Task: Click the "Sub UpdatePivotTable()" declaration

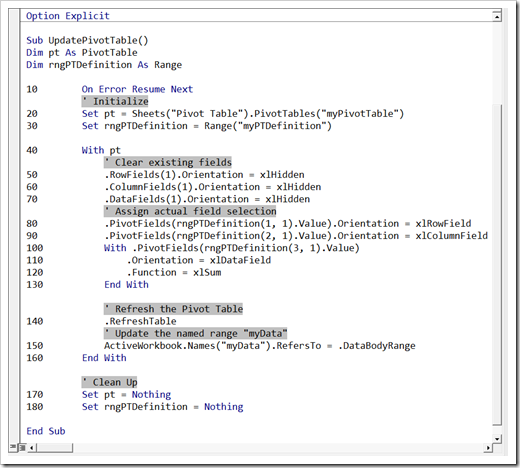Action: point(87,40)
